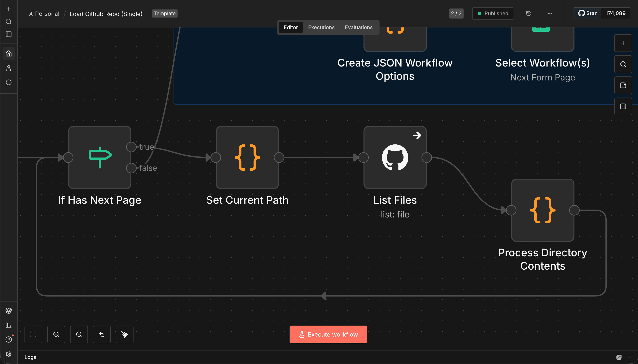The image size is (638, 364).
Task: Open the add node plus button
Action: click(623, 43)
